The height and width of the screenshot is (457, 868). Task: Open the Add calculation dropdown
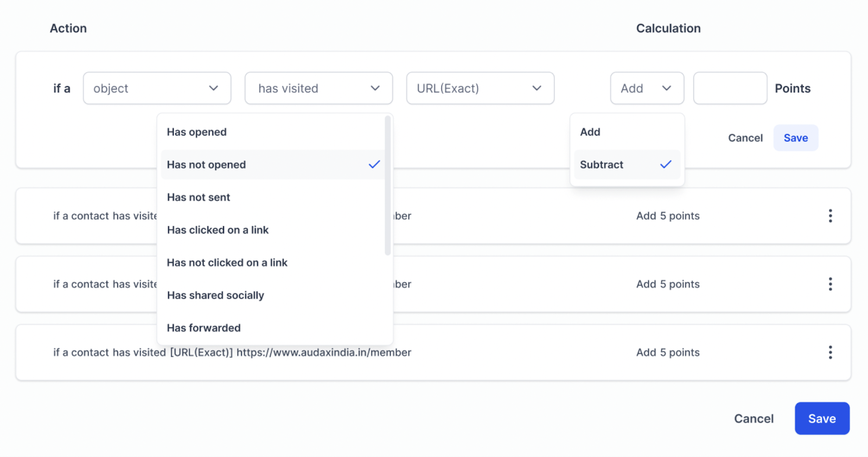(647, 88)
